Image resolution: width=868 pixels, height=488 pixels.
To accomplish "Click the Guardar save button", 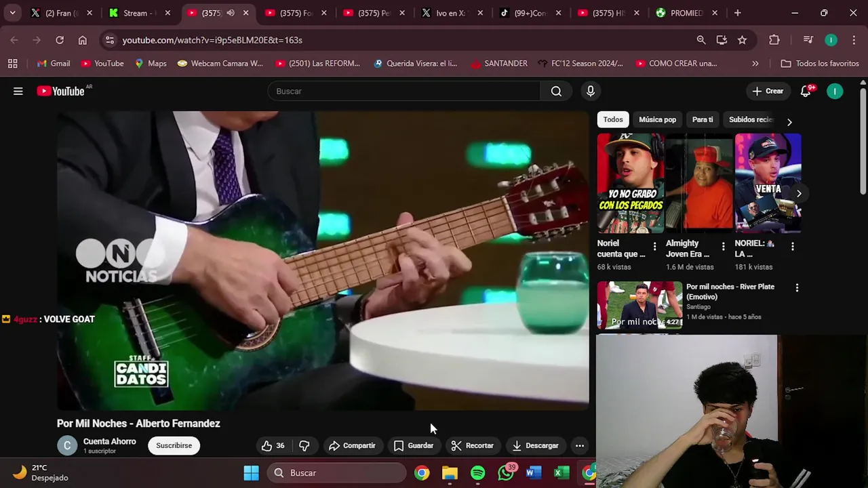I will (413, 445).
